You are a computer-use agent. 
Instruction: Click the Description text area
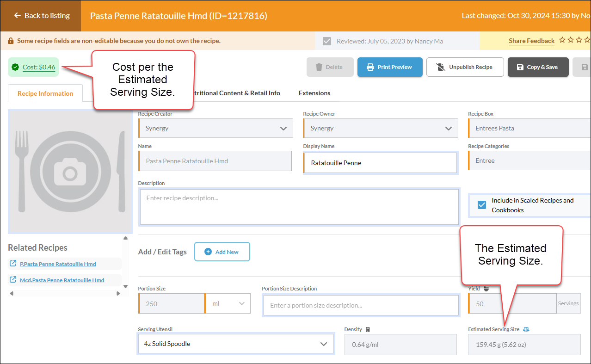299,206
